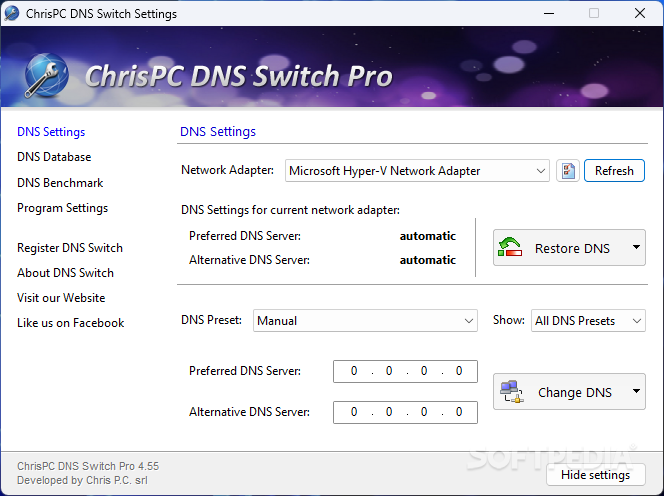Click the Restore DNS button

pos(569,248)
